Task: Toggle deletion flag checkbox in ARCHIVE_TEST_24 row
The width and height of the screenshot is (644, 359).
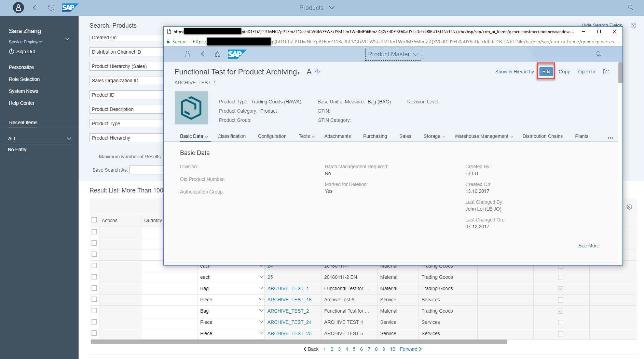Action: point(561,322)
